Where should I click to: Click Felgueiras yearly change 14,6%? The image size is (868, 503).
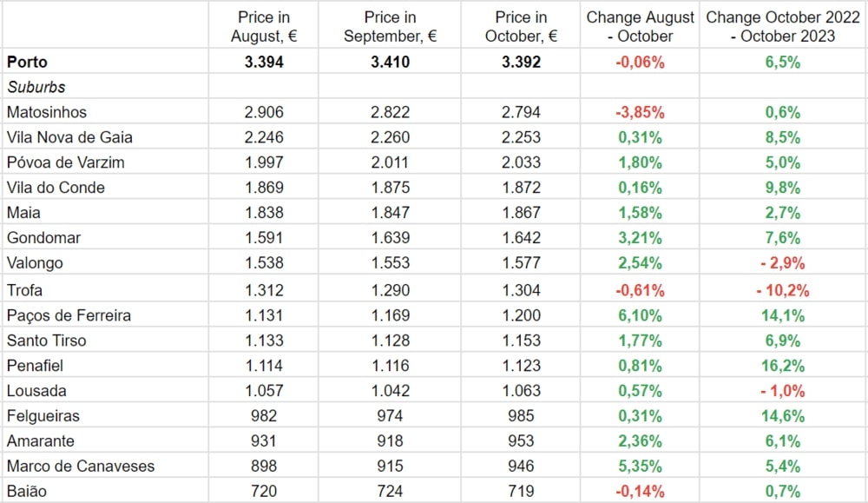click(783, 416)
